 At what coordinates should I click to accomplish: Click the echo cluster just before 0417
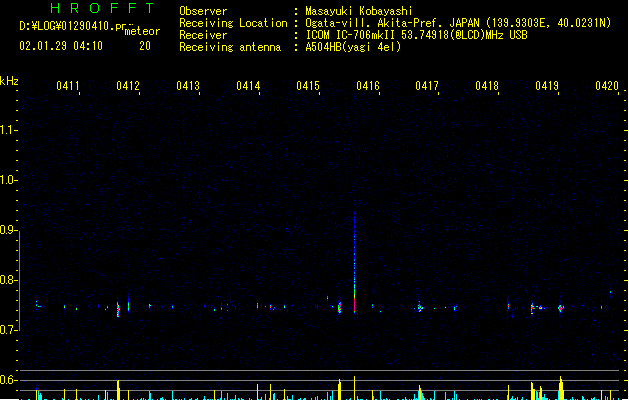[x=420, y=308]
